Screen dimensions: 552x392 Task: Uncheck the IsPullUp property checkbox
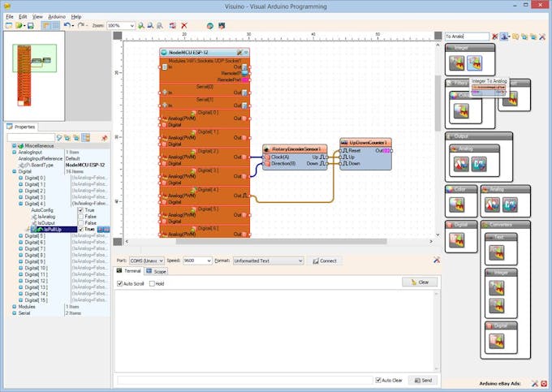[80, 229]
